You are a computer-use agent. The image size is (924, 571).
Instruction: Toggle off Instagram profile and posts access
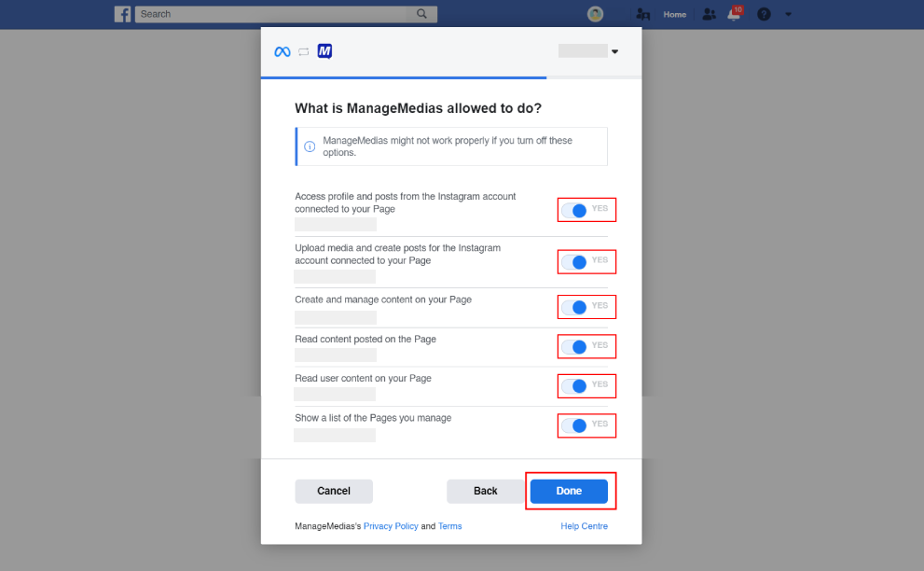coord(574,210)
